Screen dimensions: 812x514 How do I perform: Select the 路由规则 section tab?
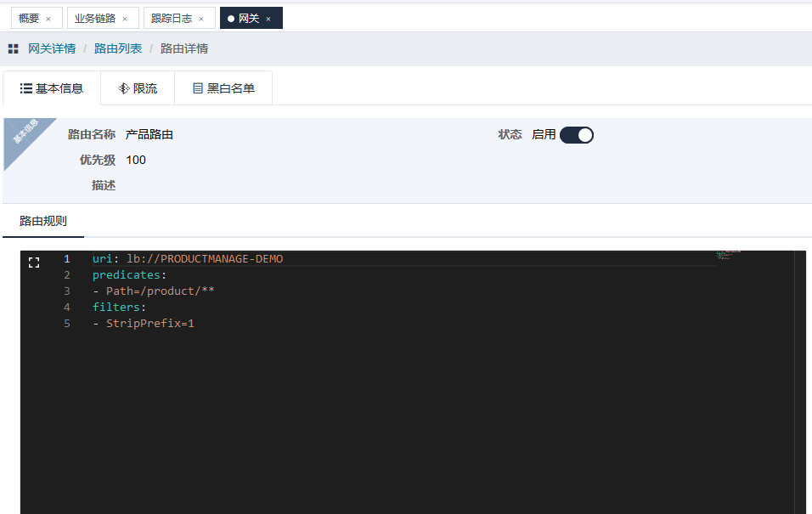point(43,221)
